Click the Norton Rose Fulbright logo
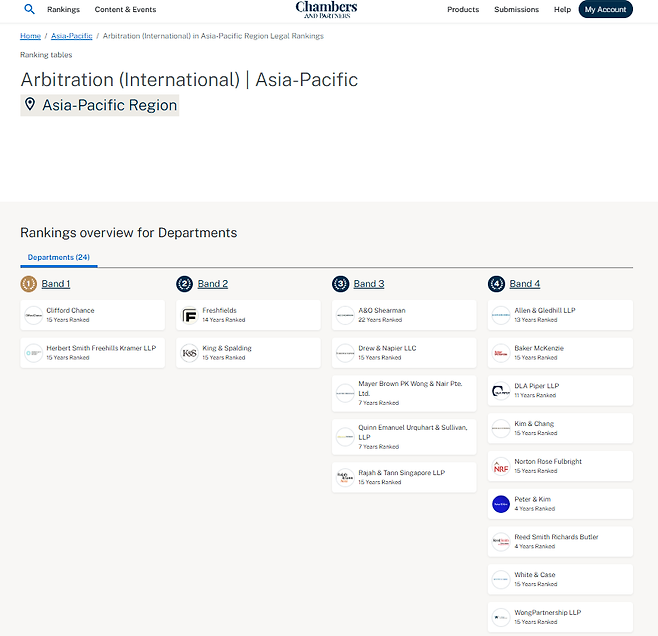Viewport: 658px width, 636px height. [501, 467]
